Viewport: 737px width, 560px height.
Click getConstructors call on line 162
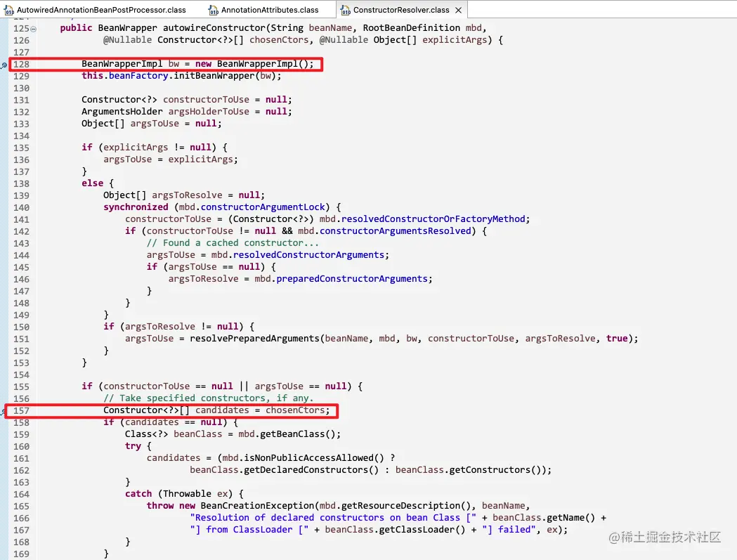coord(489,470)
